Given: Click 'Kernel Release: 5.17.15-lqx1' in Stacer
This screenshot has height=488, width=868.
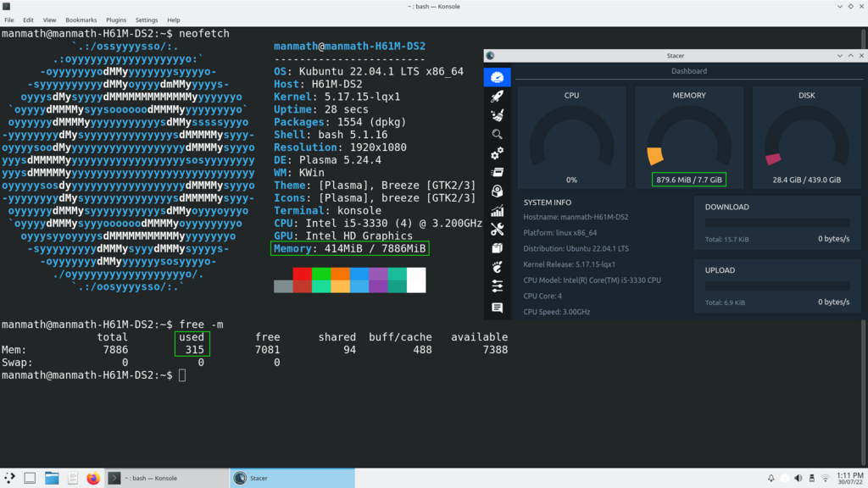Looking at the screenshot, I should [569, 264].
